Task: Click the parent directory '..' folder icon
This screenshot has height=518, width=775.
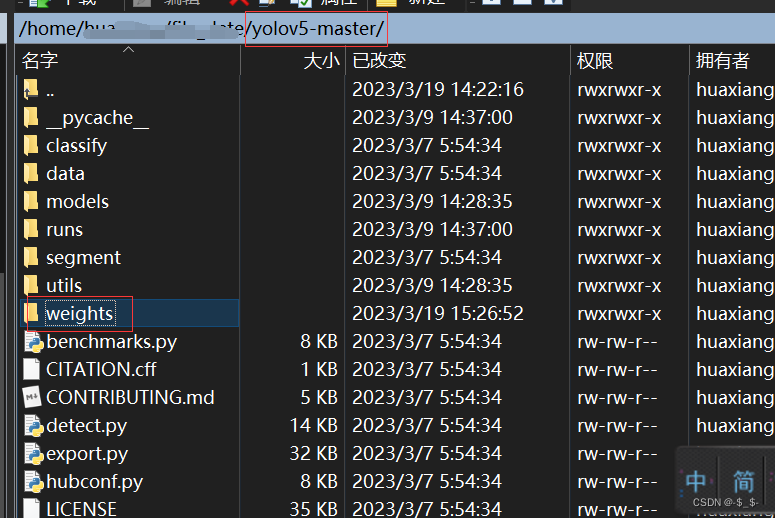Action: [x=31, y=89]
